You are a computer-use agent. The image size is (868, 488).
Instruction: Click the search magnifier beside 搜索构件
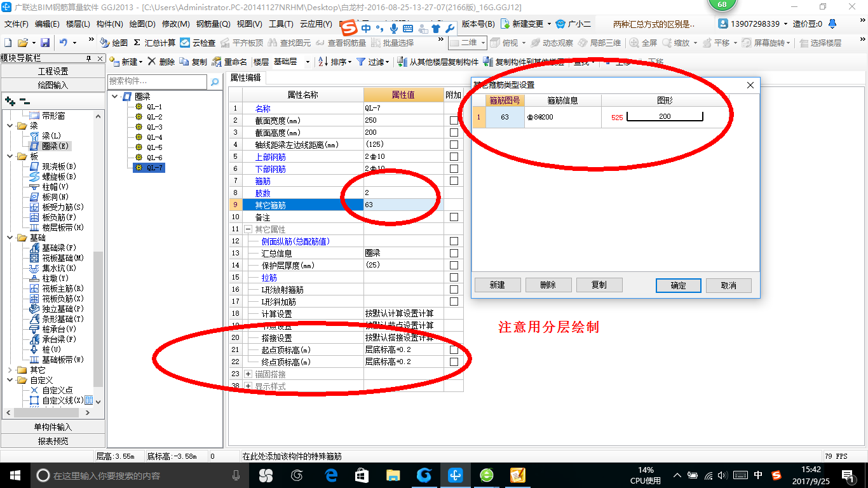pyautogui.click(x=215, y=81)
